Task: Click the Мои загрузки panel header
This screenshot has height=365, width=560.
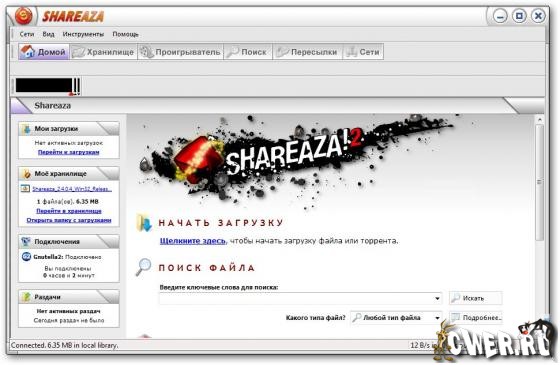Action: tap(69, 129)
